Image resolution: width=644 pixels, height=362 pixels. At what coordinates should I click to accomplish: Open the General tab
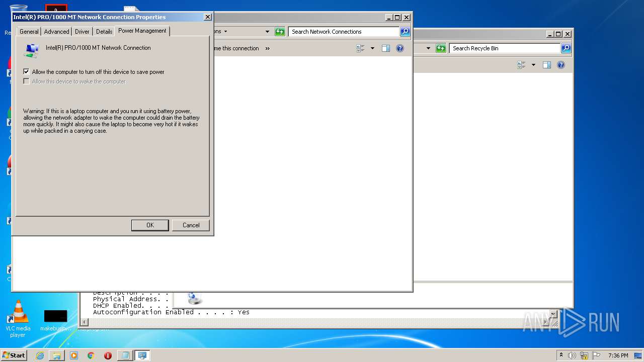[x=29, y=31]
